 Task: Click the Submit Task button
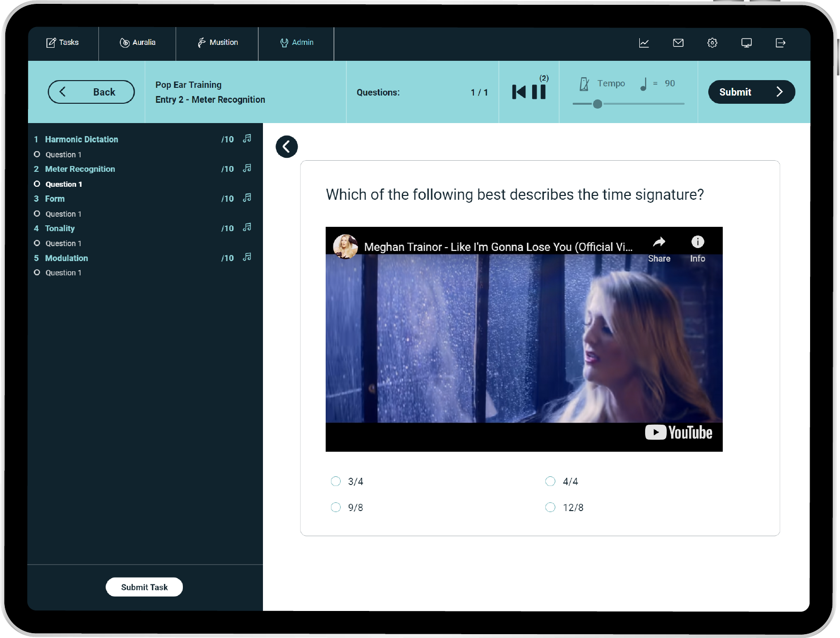pos(144,587)
